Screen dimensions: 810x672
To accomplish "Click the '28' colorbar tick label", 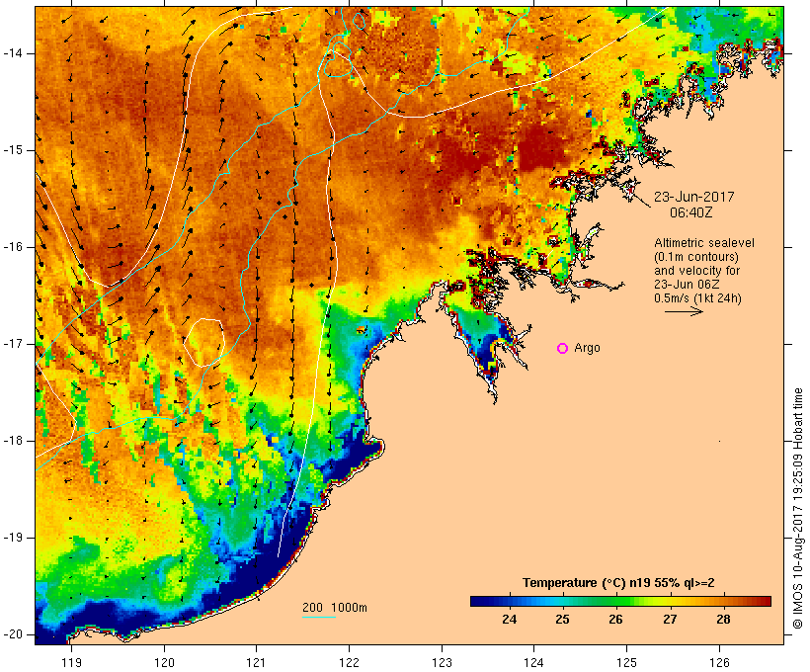I will tap(723, 619).
